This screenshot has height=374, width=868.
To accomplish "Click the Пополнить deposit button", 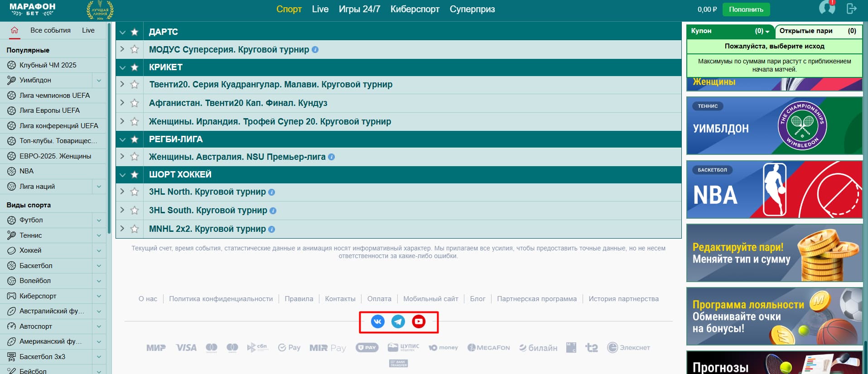I will [746, 9].
